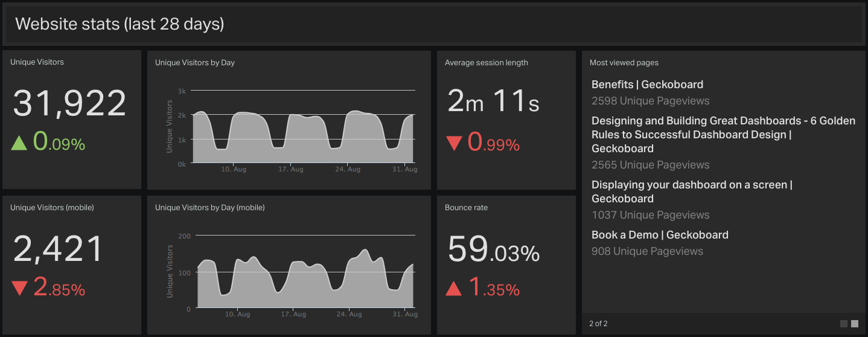Click the Unique Visitors by Day widget title
The width and height of the screenshot is (868, 337).
pos(195,62)
